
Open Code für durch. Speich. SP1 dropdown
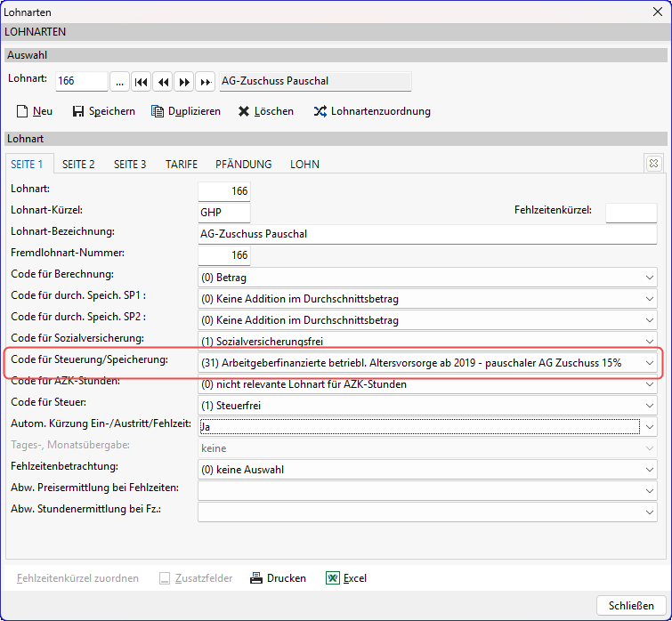[427, 299]
